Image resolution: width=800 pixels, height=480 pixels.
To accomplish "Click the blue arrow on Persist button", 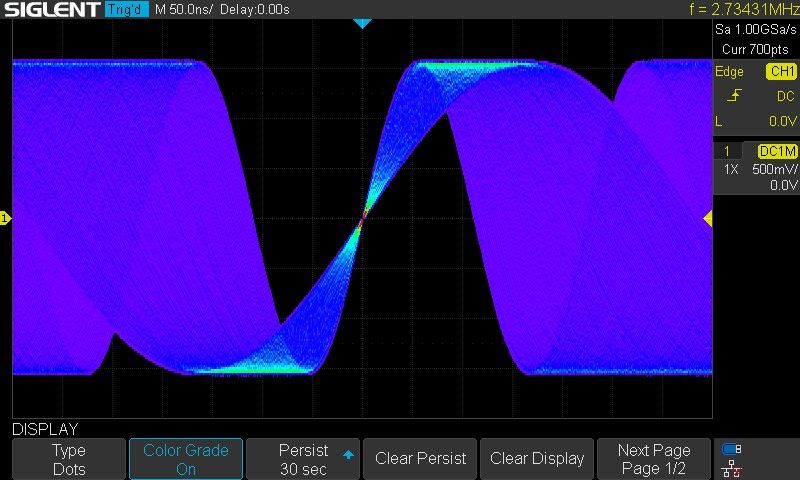I will click(x=348, y=454).
